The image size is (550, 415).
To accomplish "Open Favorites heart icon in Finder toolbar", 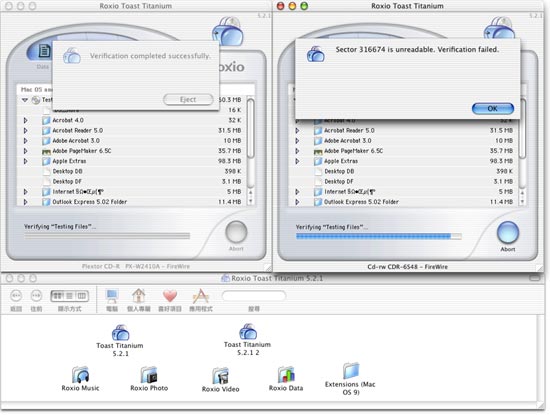I will point(170,296).
